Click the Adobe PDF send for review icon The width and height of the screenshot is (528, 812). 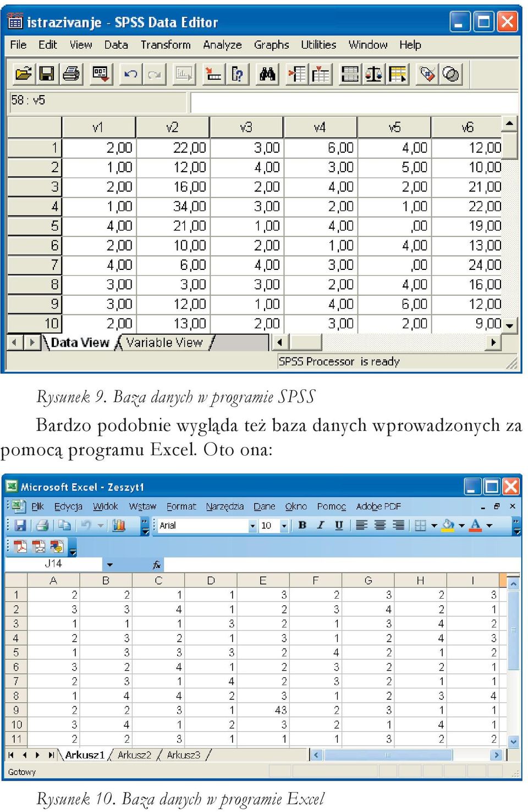click(x=57, y=546)
